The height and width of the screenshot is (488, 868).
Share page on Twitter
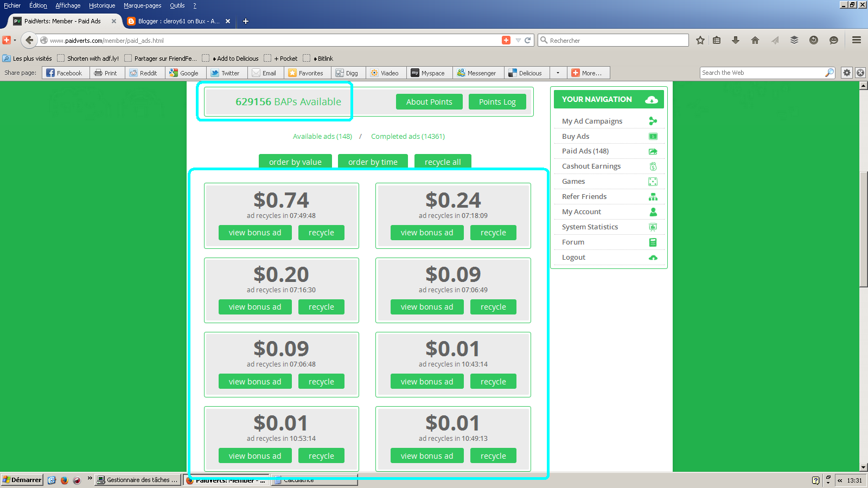pyautogui.click(x=226, y=73)
